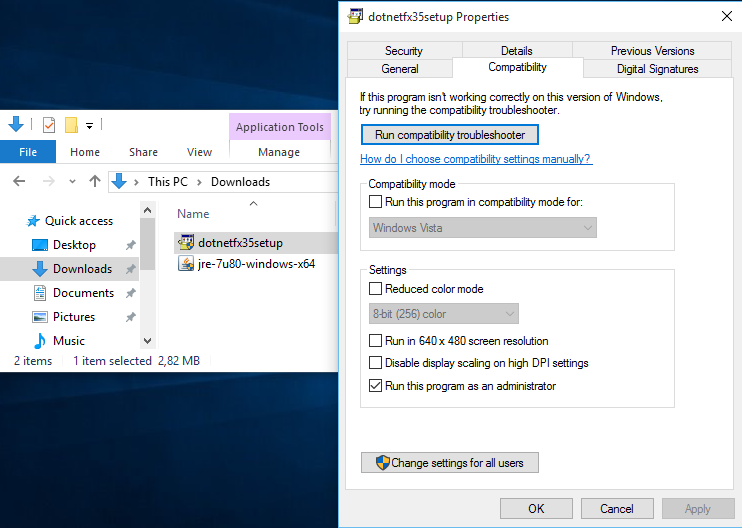Select the jre-7u80-windows-x64 file name
The height and width of the screenshot is (528, 742).
coord(256,264)
